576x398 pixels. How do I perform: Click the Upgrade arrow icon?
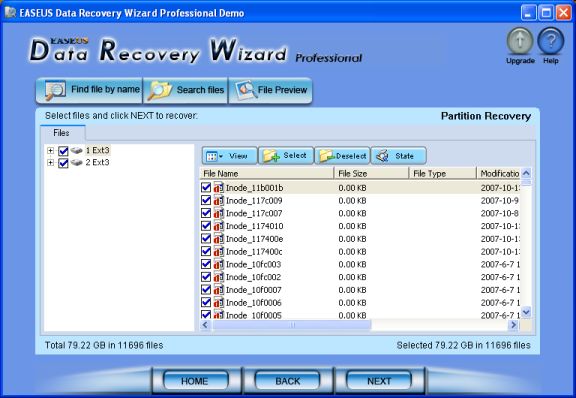coord(520,41)
